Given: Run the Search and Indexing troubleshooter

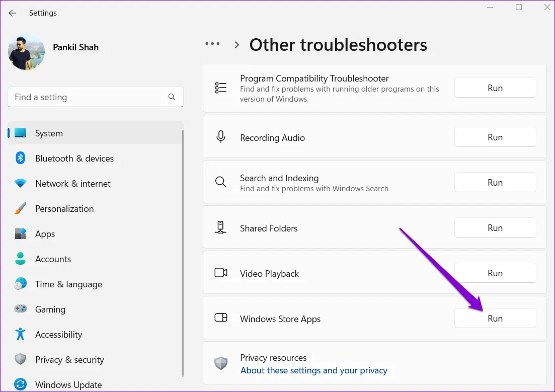Looking at the screenshot, I should pyautogui.click(x=495, y=183).
